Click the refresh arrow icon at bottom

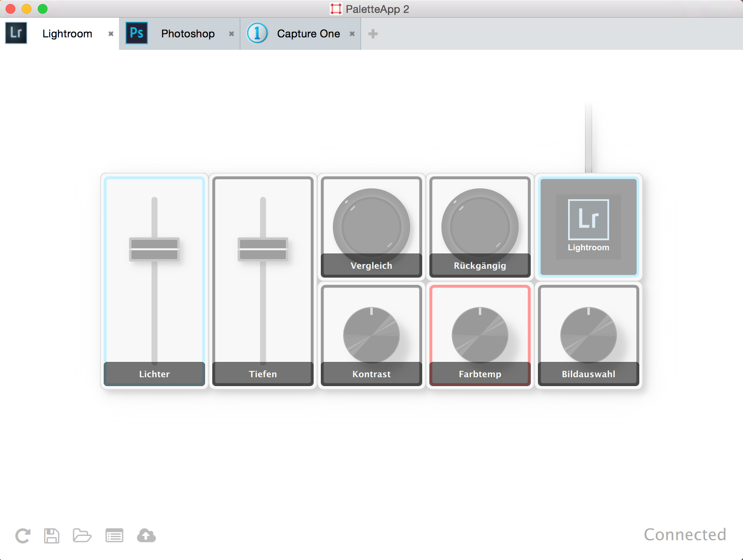23,535
